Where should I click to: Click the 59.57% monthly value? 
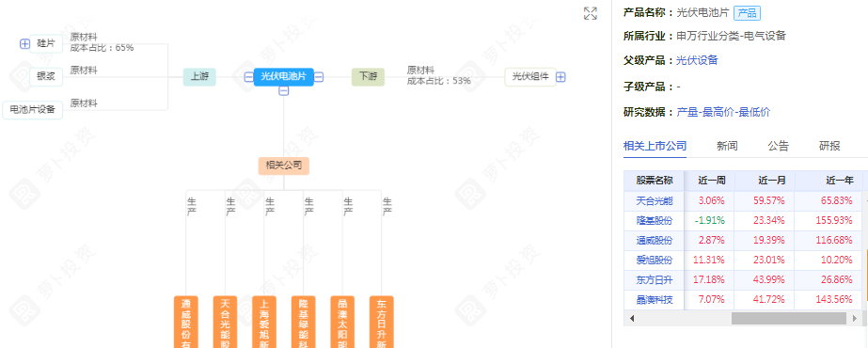click(x=769, y=200)
